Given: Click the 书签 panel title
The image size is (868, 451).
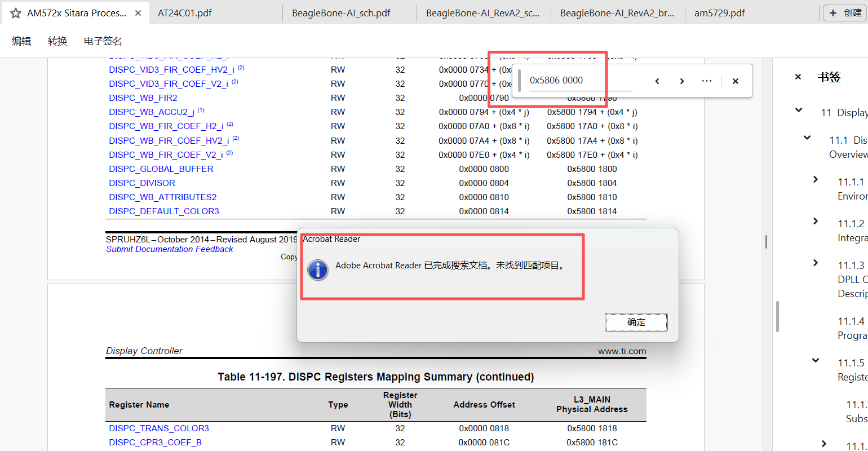Looking at the screenshot, I should point(829,77).
